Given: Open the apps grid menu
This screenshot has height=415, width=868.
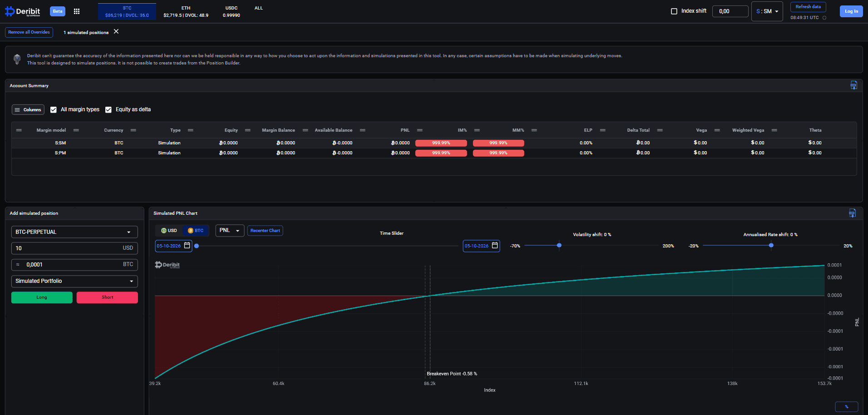Looking at the screenshot, I should pos(77,11).
